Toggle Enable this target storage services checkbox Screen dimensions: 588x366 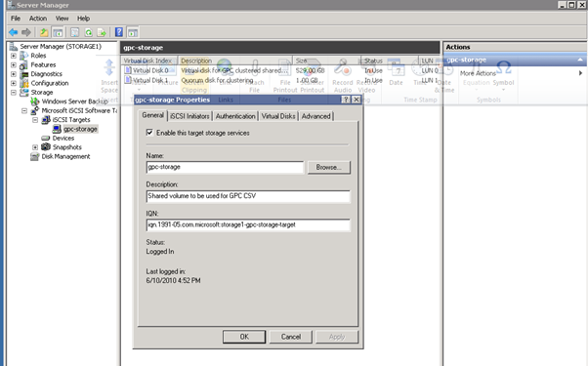[x=149, y=132]
